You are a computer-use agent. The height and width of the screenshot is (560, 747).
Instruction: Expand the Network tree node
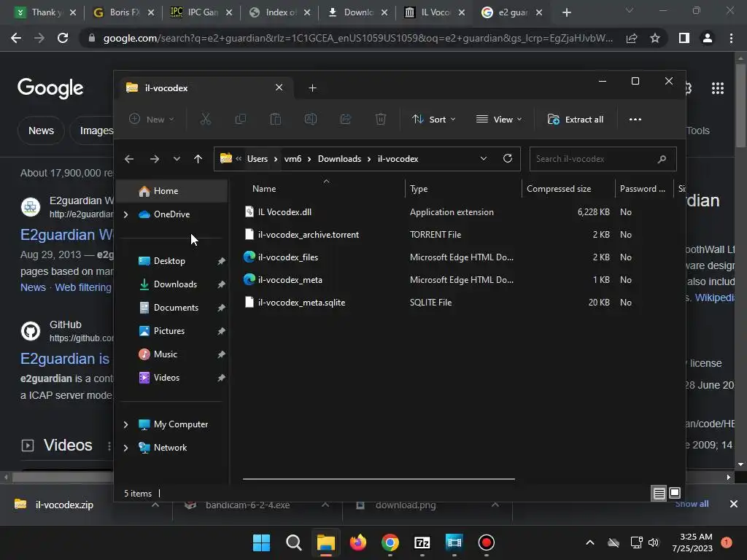125,448
